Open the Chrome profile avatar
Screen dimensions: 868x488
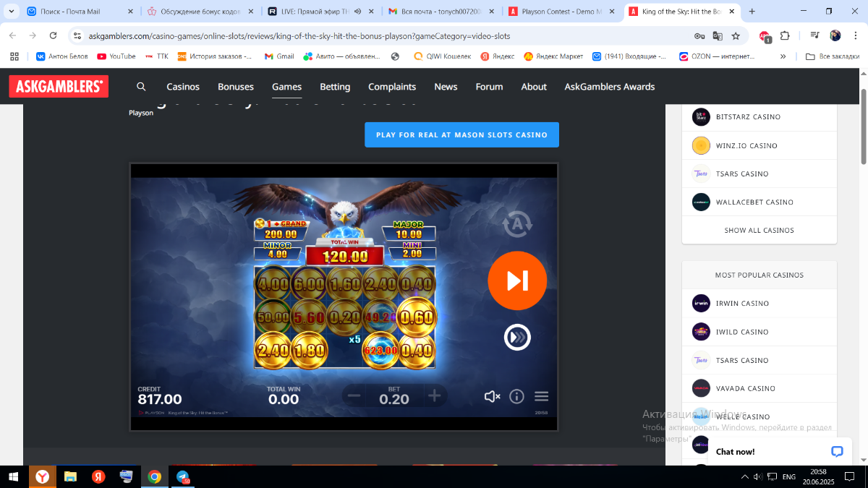(835, 35)
